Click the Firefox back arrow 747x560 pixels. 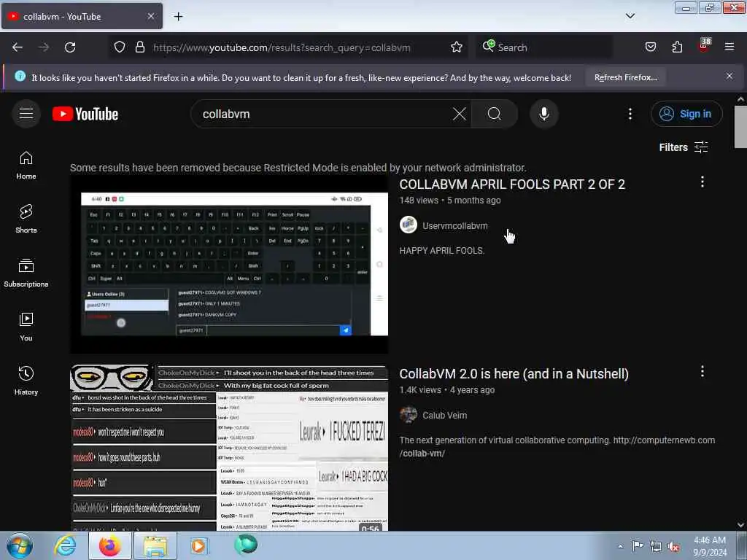[x=18, y=47]
